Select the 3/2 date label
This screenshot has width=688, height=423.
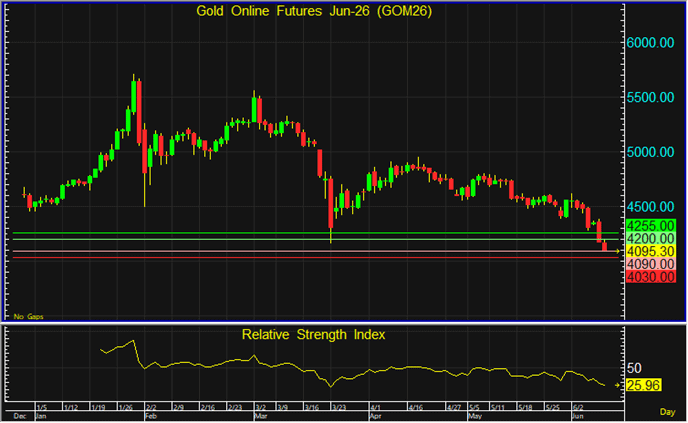point(260,408)
